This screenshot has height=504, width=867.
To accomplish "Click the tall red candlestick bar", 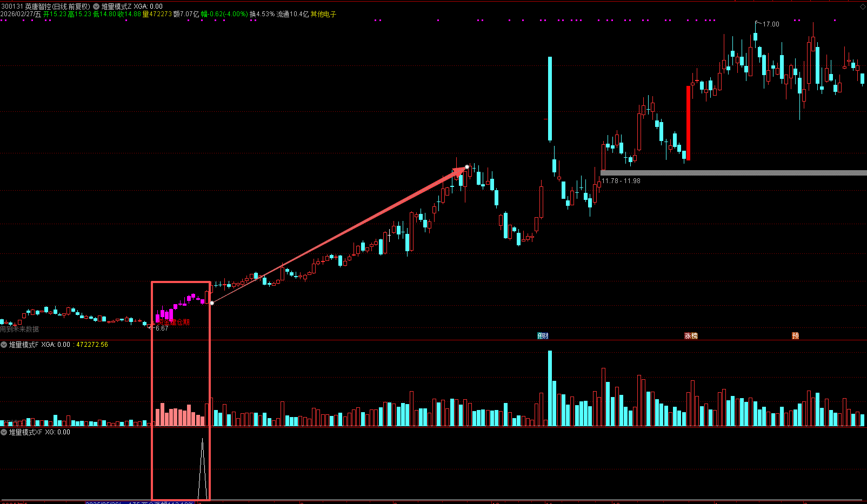I will [x=688, y=123].
